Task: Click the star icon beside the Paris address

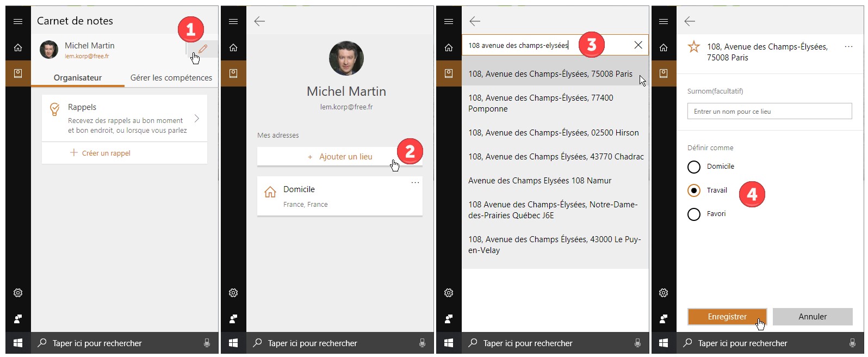Action: 693,47
